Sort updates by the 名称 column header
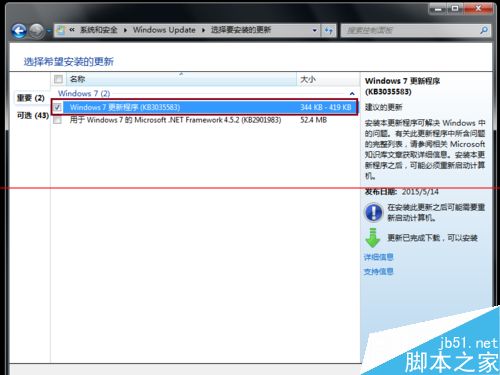Viewport: 500px width, 375px height. click(x=182, y=79)
